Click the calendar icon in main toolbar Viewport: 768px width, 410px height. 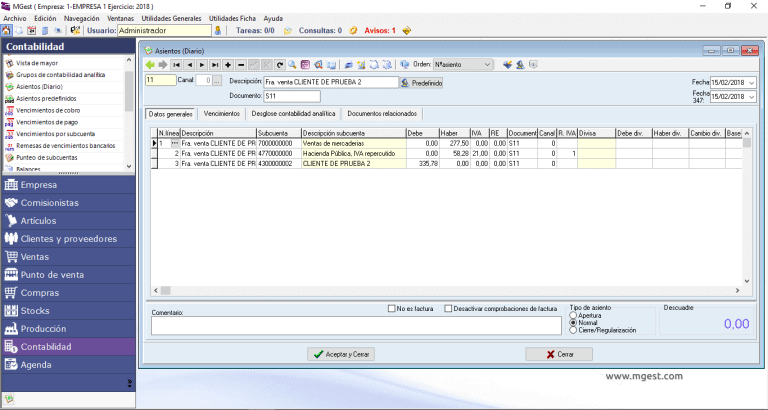32,30
